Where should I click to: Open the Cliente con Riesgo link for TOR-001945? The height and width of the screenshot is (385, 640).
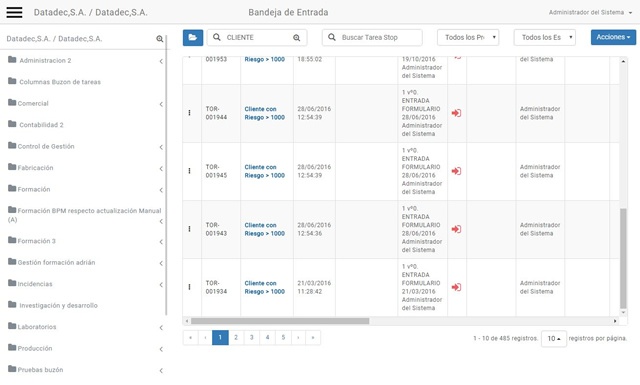click(x=264, y=171)
